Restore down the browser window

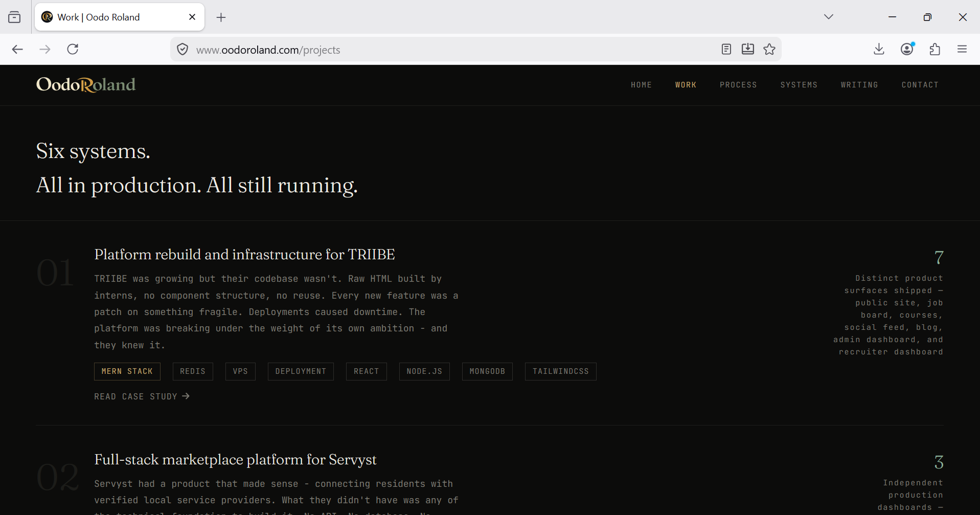[x=927, y=17]
